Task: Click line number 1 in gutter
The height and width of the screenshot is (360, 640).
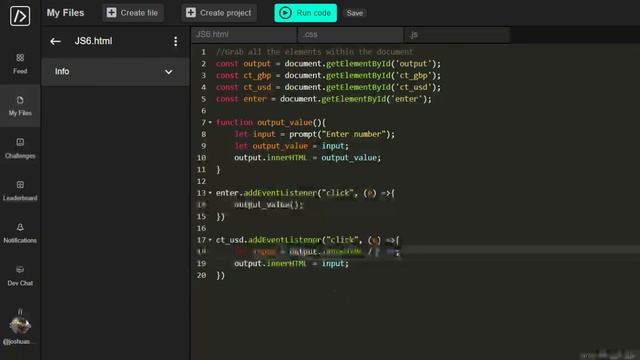Action: click(x=203, y=52)
